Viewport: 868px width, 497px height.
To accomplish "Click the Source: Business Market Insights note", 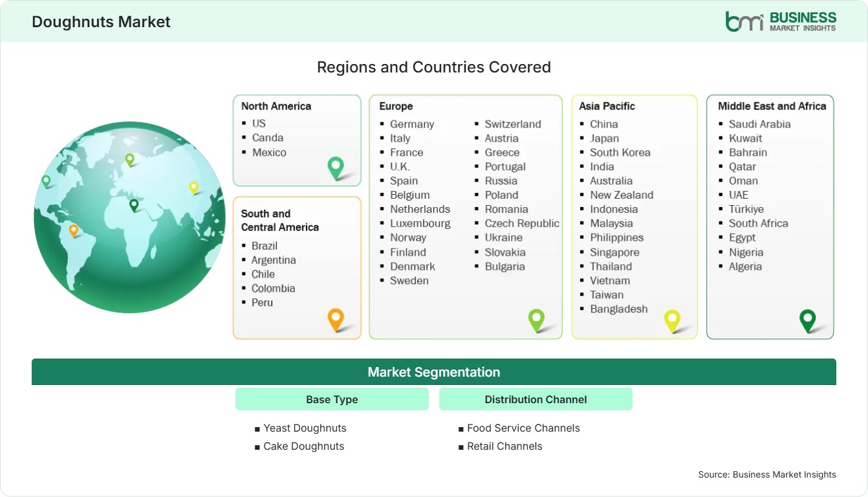I will pyautogui.click(x=767, y=474).
